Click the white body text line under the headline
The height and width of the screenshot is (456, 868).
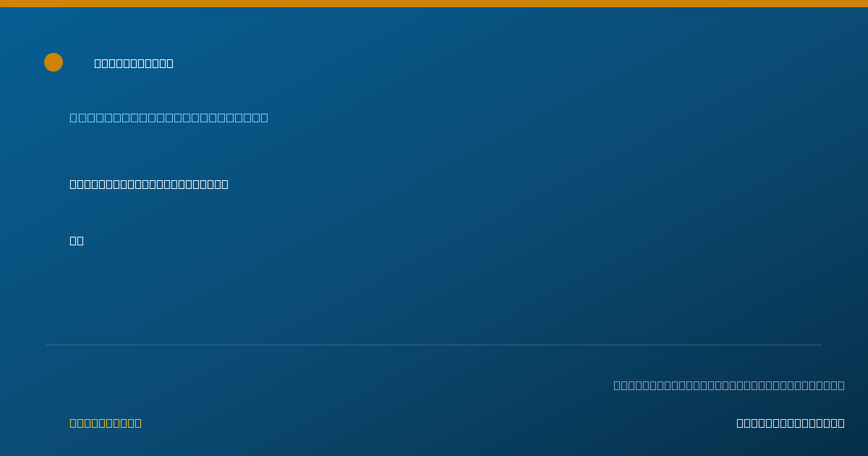click(x=149, y=184)
